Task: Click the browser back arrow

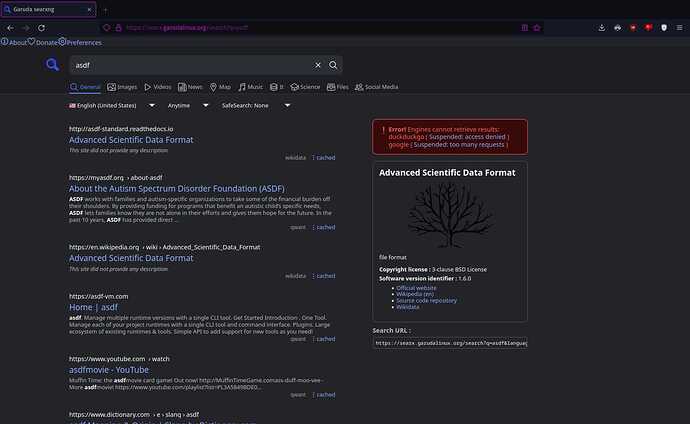Action: click(10, 28)
